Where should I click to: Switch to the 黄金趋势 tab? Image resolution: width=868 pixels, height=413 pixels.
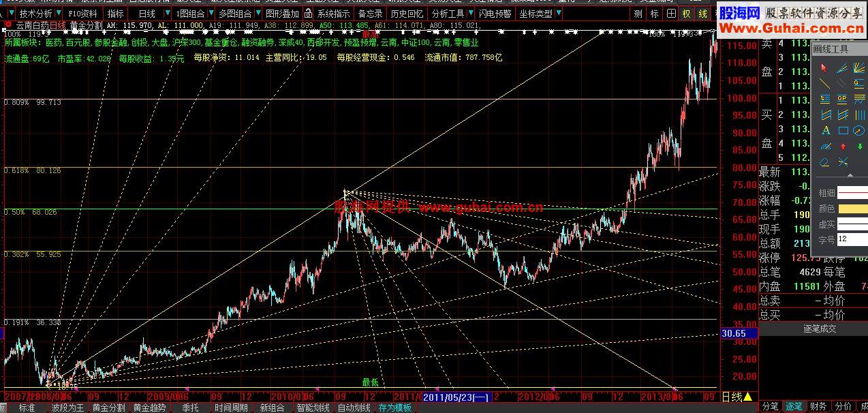pyautogui.click(x=149, y=408)
